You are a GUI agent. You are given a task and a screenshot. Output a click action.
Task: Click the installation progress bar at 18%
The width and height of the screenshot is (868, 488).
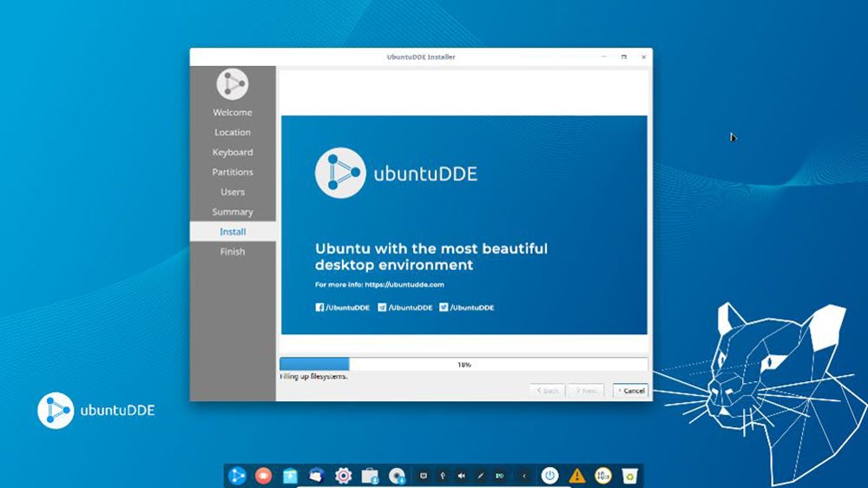[x=464, y=365]
